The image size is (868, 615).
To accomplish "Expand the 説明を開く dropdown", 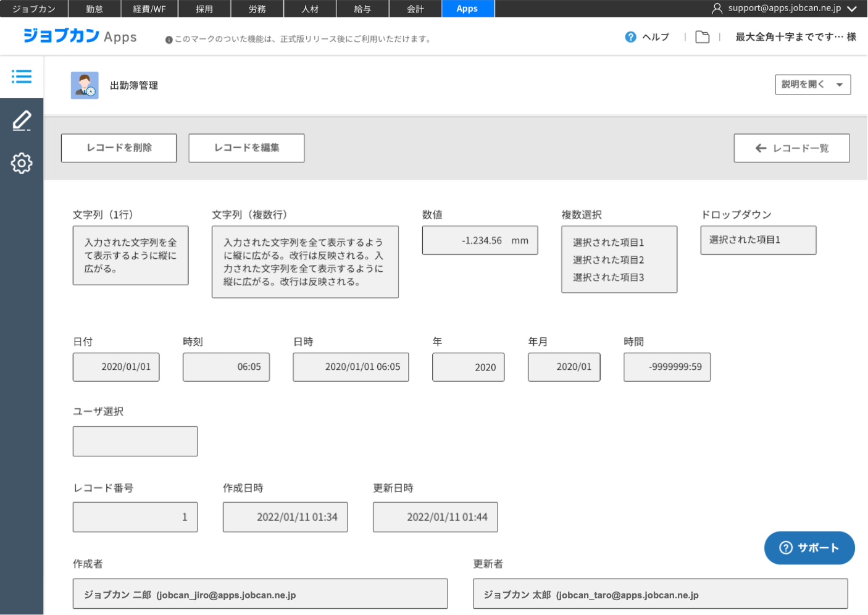I will pos(812,85).
